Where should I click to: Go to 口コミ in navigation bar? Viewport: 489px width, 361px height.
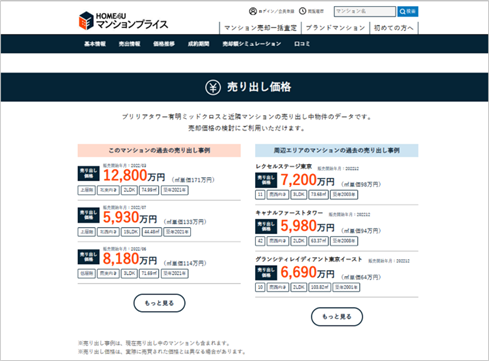point(302,44)
